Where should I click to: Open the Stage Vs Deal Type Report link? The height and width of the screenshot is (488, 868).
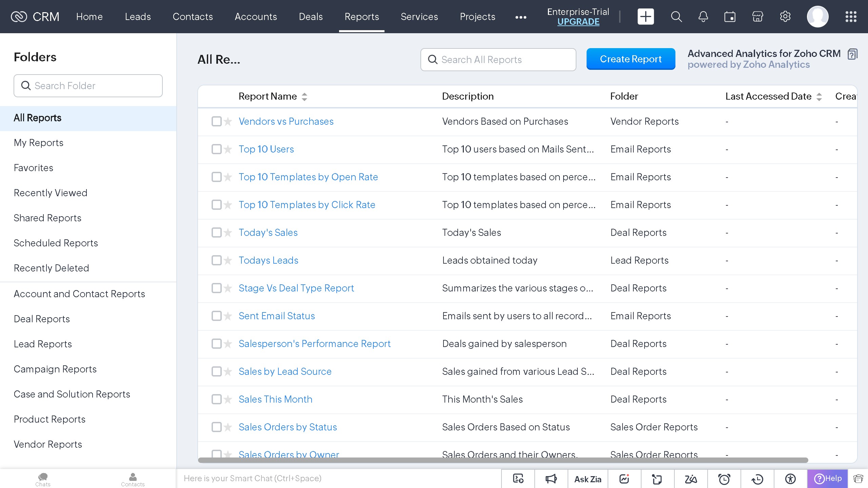point(296,288)
